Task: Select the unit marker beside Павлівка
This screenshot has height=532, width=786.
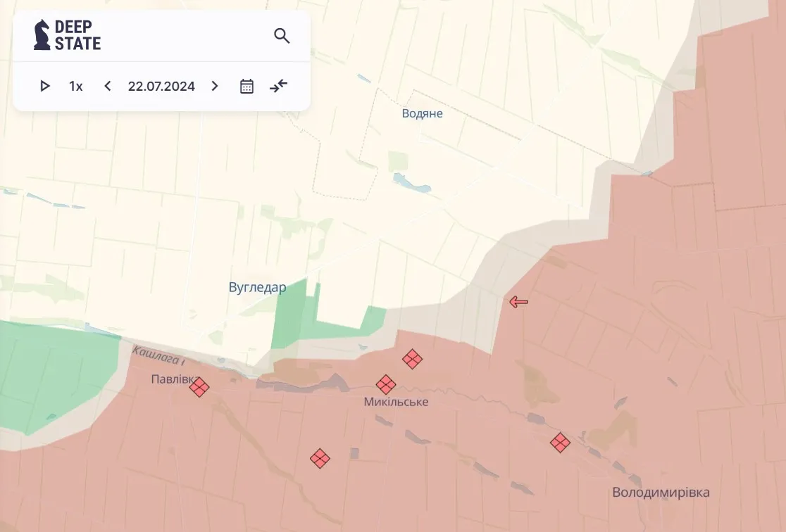Action: [199, 387]
